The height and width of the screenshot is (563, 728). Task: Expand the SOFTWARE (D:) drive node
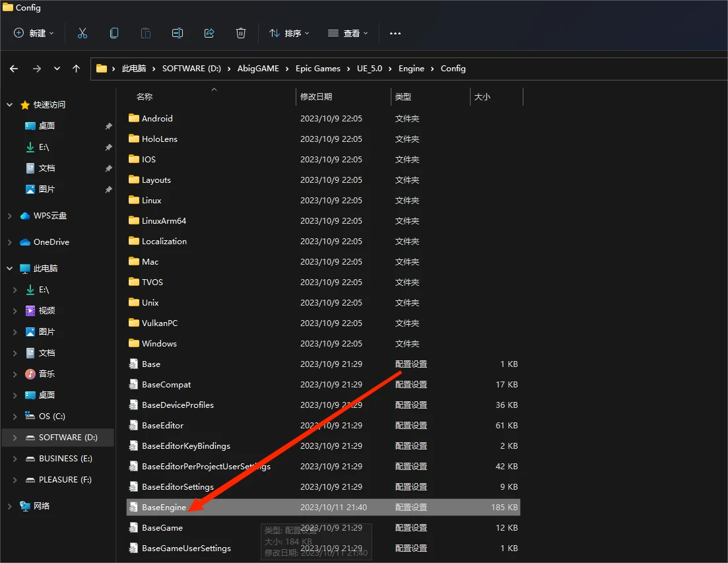15,438
